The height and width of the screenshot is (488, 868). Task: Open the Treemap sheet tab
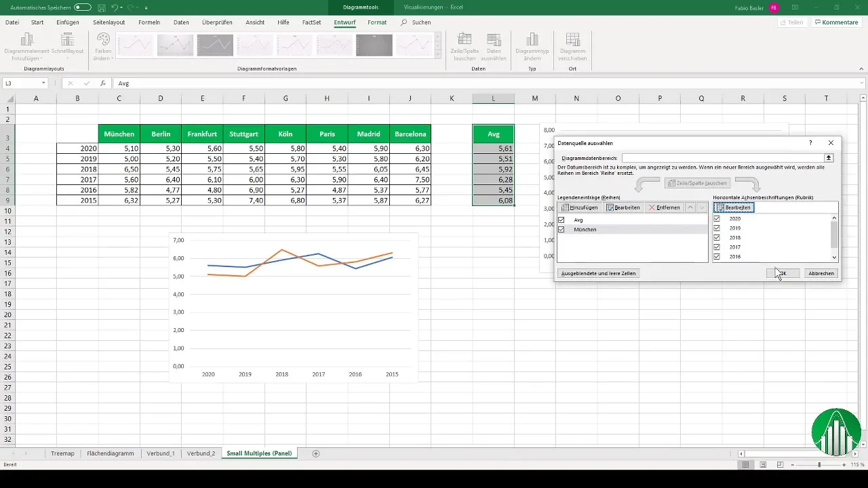[x=62, y=453]
